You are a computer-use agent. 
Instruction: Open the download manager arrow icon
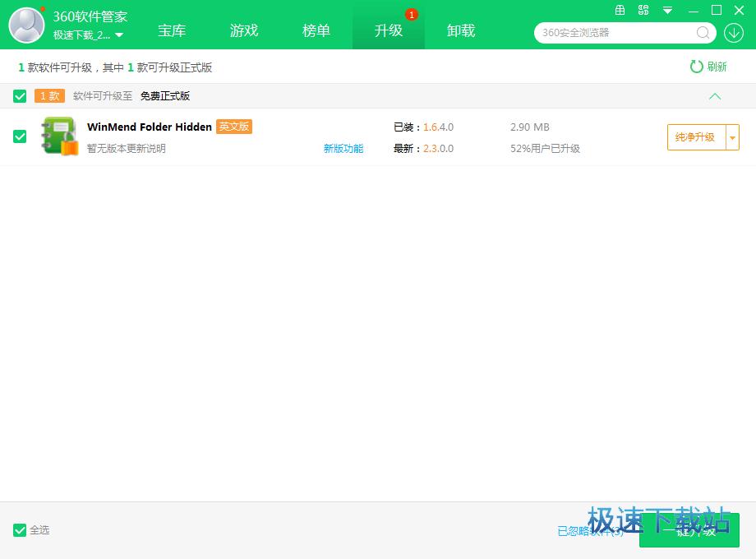(x=732, y=33)
